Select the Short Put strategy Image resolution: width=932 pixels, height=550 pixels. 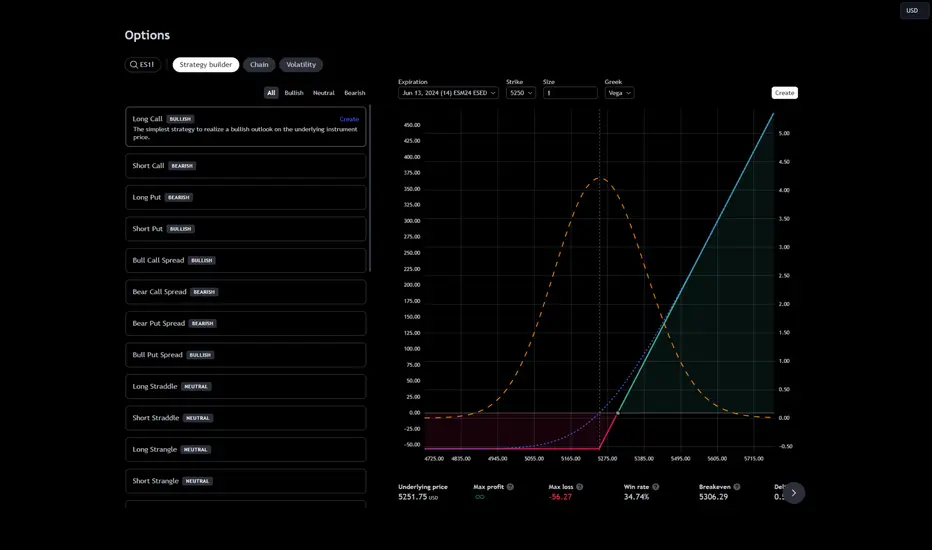coord(245,229)
